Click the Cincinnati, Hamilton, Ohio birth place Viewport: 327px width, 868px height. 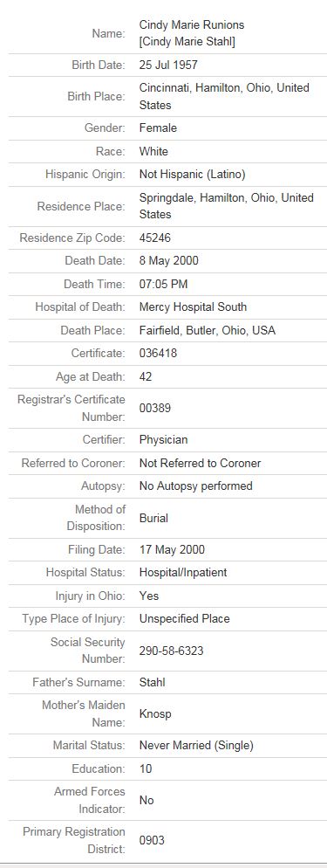tap(224, 96)
